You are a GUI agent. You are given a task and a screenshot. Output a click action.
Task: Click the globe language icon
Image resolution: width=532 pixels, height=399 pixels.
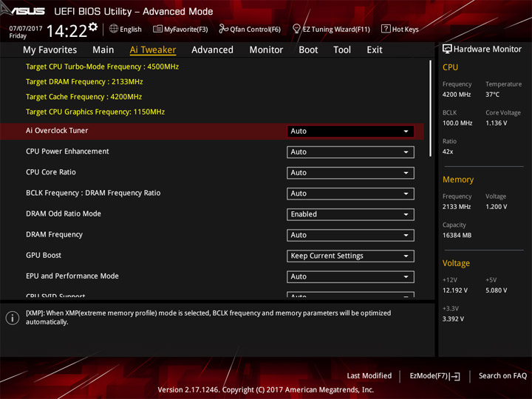pyautogui.click(x=114, y=29)
